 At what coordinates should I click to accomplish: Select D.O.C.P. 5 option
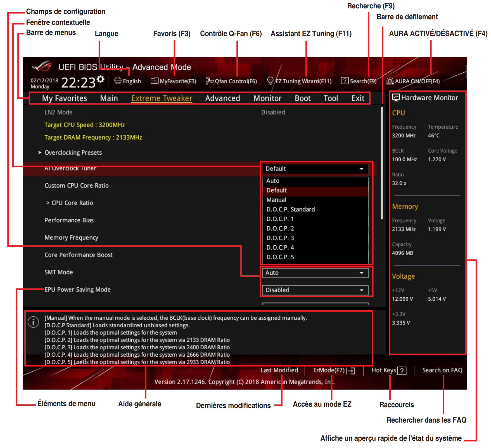point(315,257)
